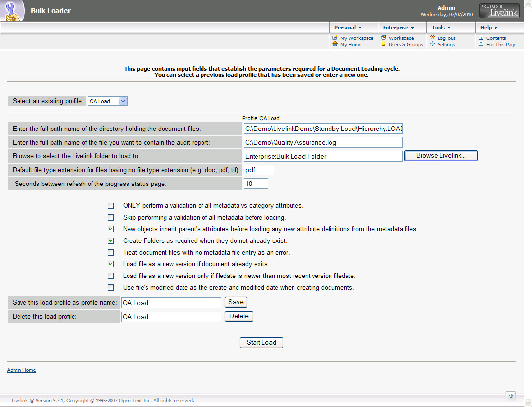Open the Personal menu
The height and width of the screenshot is (407, 532).
coord(348,27)
